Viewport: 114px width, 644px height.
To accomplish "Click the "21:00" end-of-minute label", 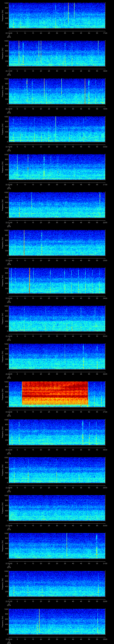I will coord(105,184).
